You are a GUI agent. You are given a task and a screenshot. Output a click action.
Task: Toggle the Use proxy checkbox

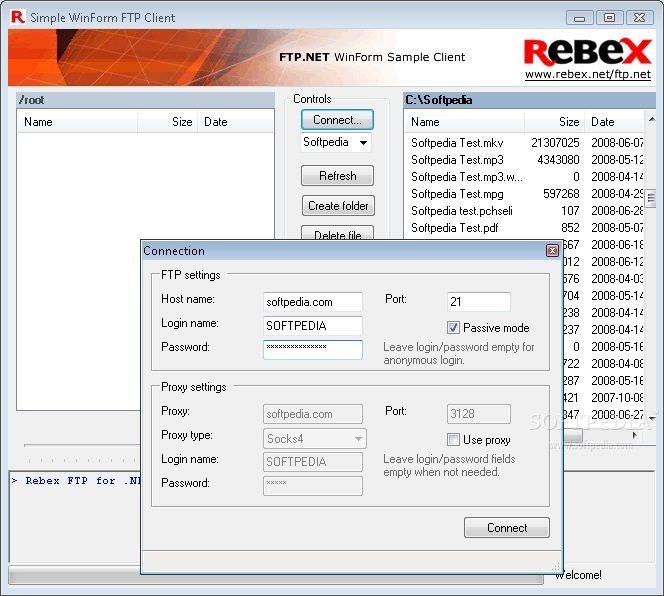454,440
